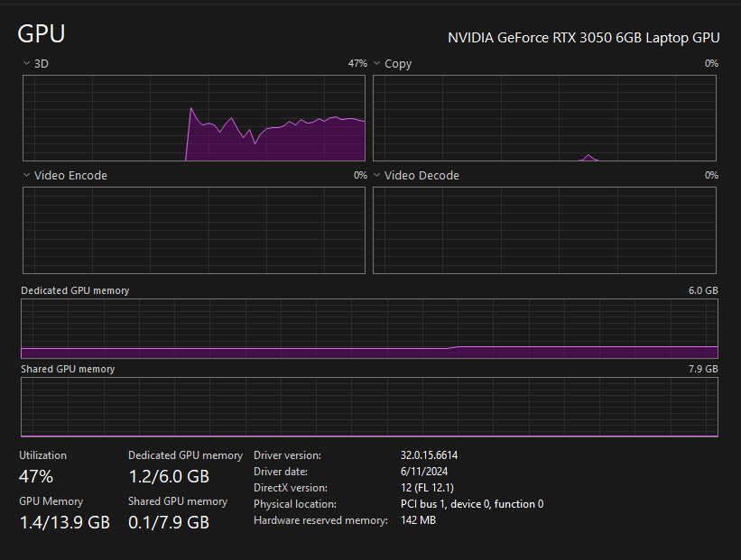Click the Driver date label

pos(281,472)
